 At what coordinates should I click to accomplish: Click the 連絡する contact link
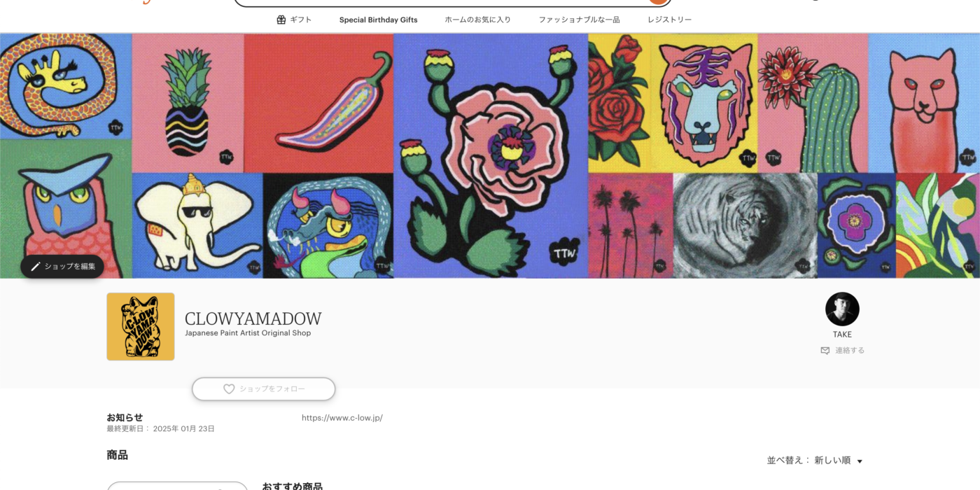pos(850,351)
